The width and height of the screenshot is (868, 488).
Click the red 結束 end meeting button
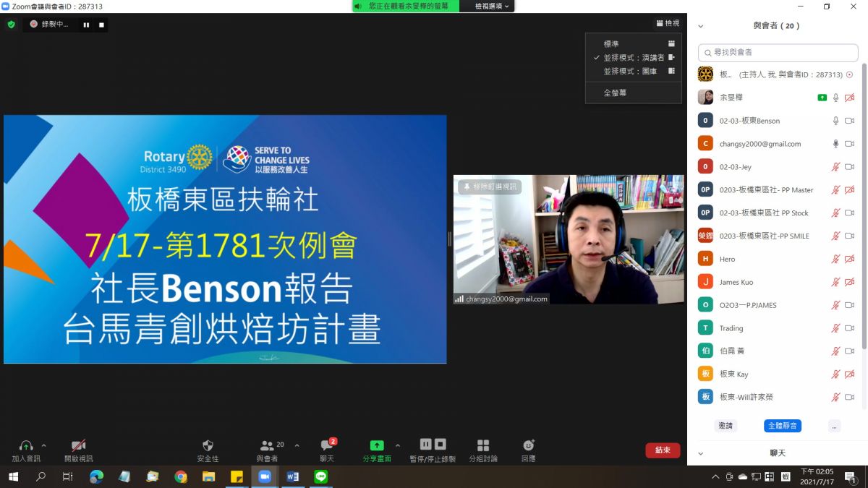click(663, 450)
